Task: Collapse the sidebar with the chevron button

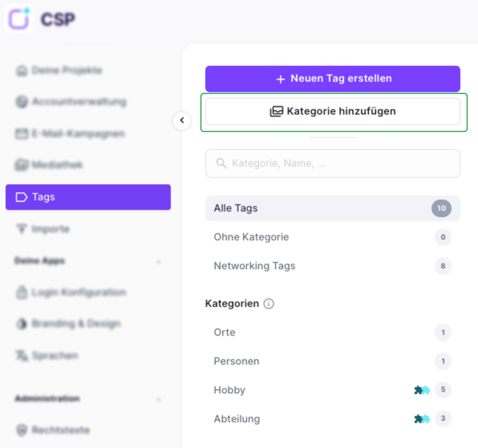Action: tap(182, 120)
